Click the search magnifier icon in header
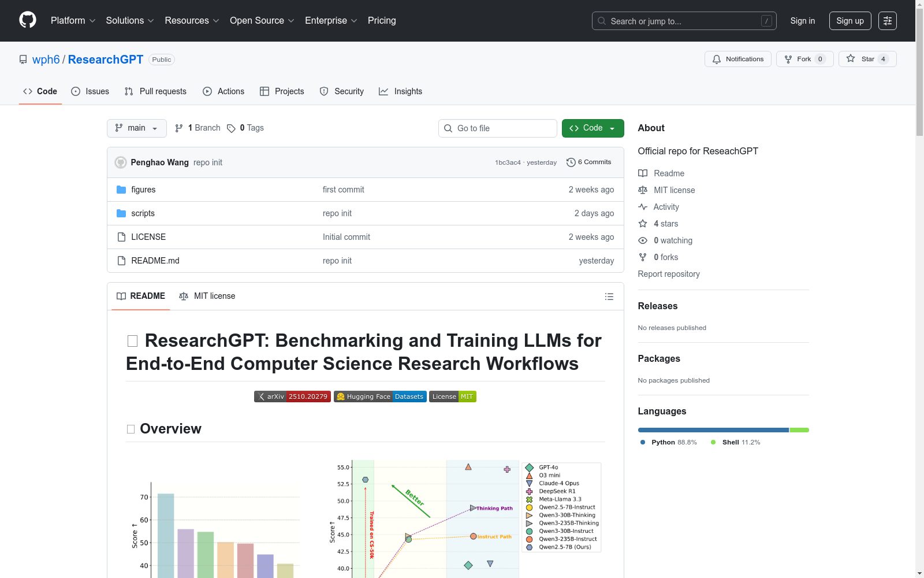This screenshot has width=924, height=578. click(x=602, y=21)
